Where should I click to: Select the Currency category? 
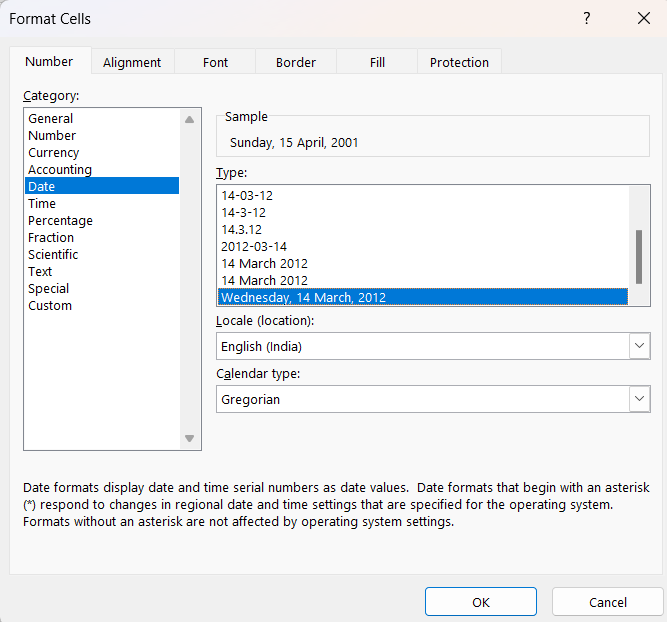click(54, 153)
